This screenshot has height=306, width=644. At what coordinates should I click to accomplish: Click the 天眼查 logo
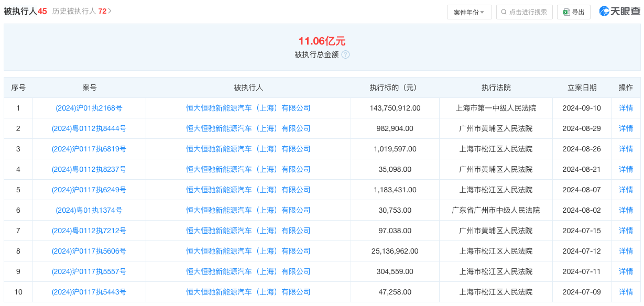[x=619, y=11]
